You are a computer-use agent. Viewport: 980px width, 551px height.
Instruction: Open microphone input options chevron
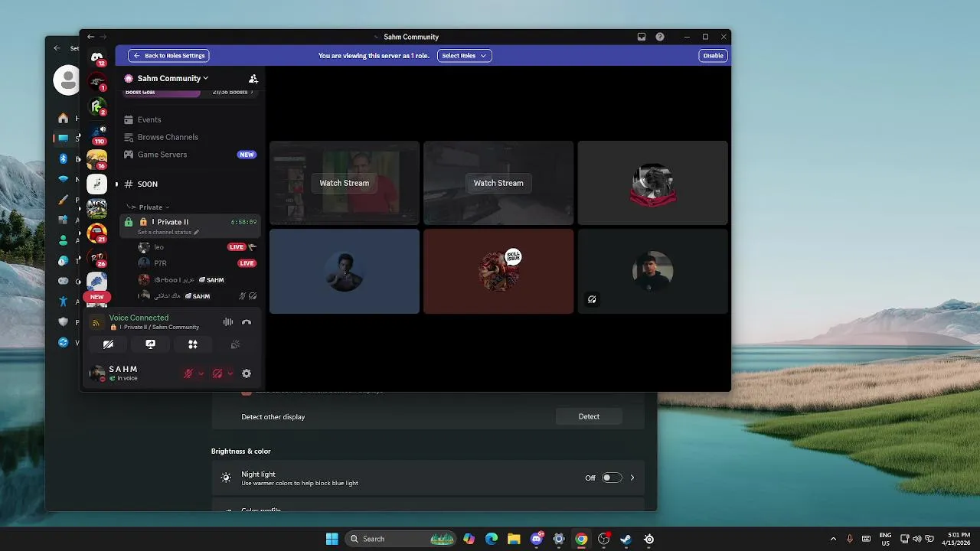tap(201, 373)
